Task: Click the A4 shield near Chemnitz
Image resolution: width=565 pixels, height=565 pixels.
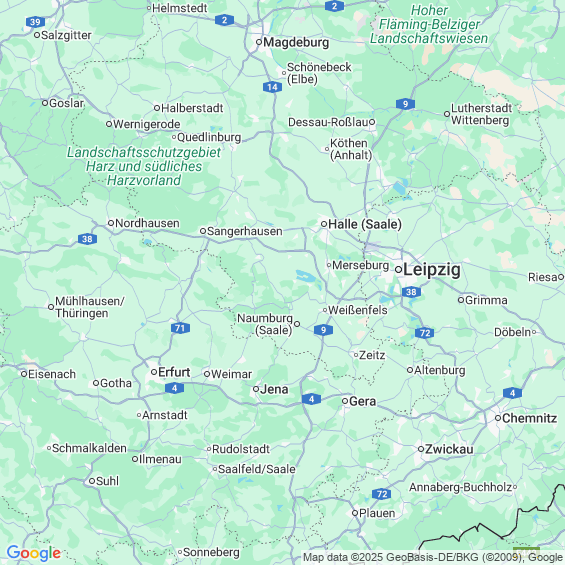Action: (512, 393)
